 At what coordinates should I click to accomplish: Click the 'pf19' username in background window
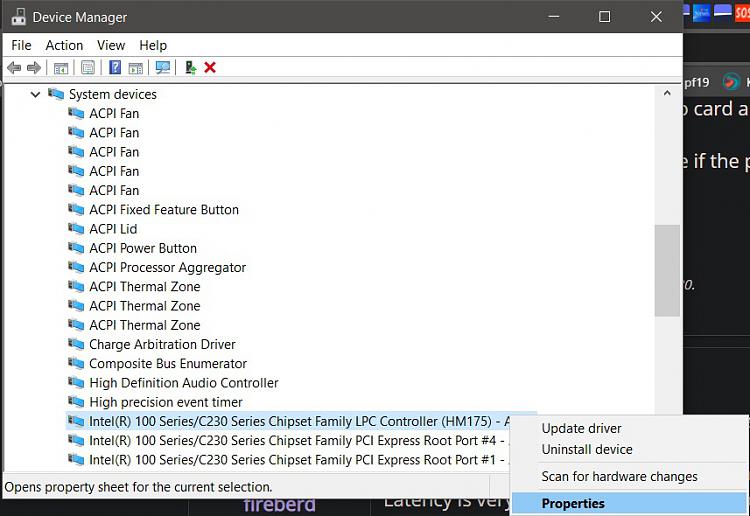(x=696, y=83)
